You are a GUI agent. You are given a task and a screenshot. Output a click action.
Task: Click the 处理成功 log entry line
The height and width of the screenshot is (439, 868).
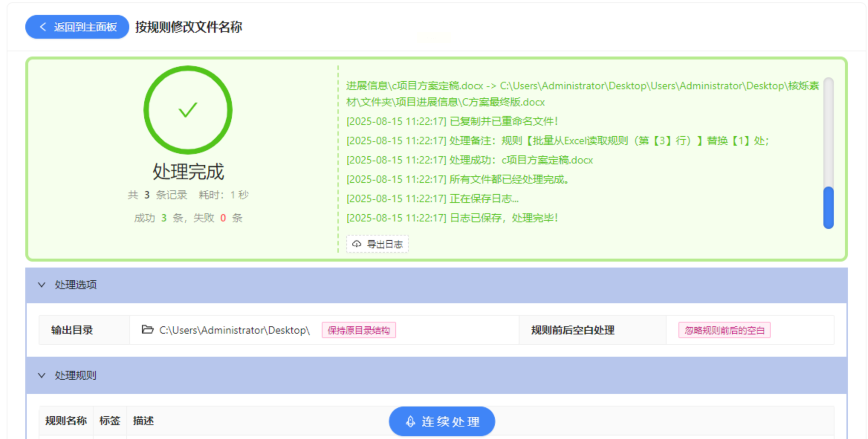pos(469,160)
